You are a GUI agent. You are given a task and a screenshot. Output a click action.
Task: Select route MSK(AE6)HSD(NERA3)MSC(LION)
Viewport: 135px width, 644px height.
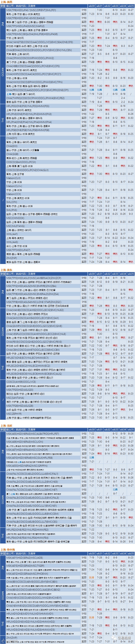tap(25, 442)
